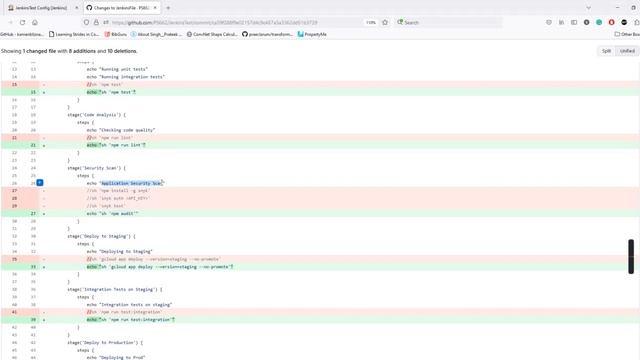The width and height of the screenshot is (640, 360).
Task: Click the echo "Deploying to Staging" line
Action: (120, 251)
